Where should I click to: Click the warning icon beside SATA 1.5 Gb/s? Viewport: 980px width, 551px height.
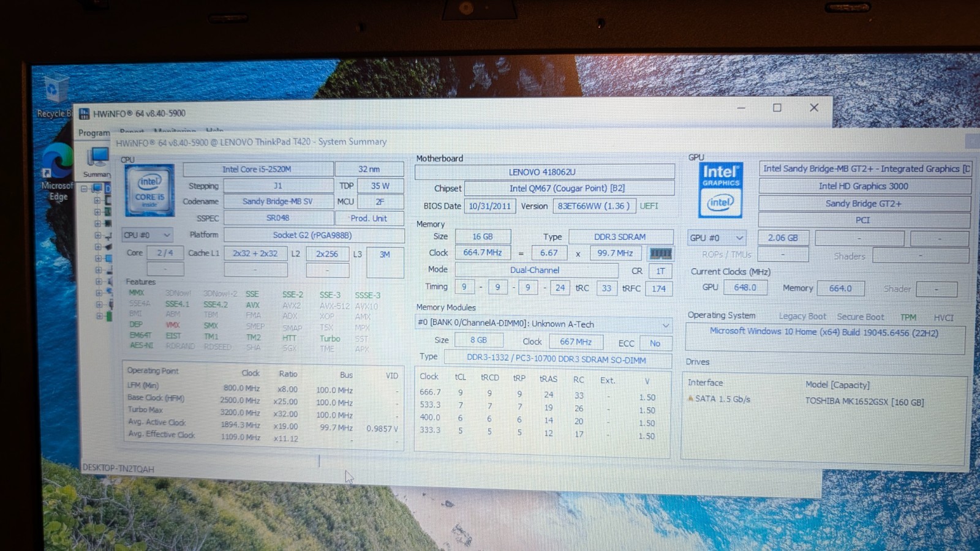tap(690, 399)
